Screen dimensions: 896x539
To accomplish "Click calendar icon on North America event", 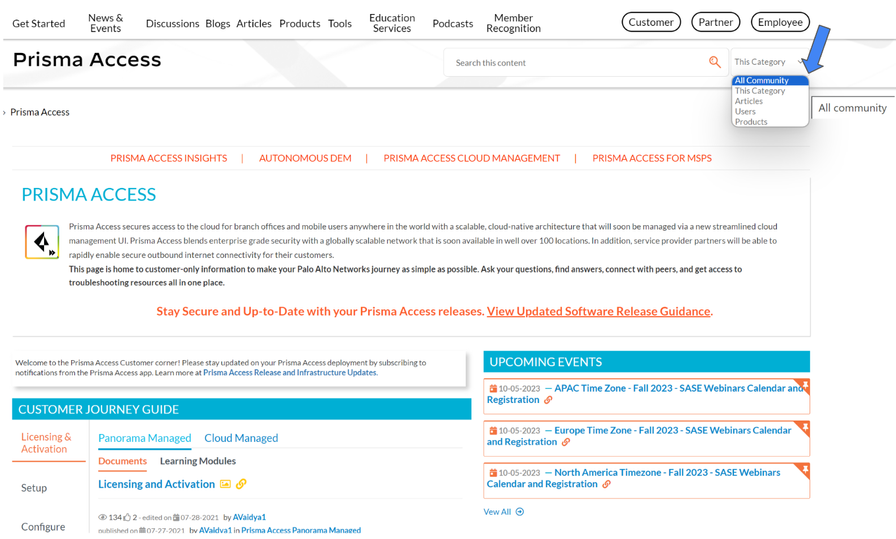I will [x=493, y=473].
